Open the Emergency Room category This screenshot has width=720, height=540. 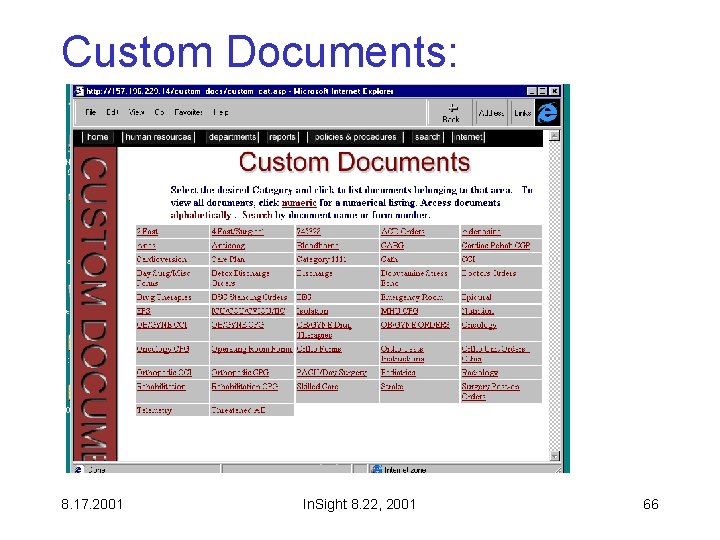point(412,297)
